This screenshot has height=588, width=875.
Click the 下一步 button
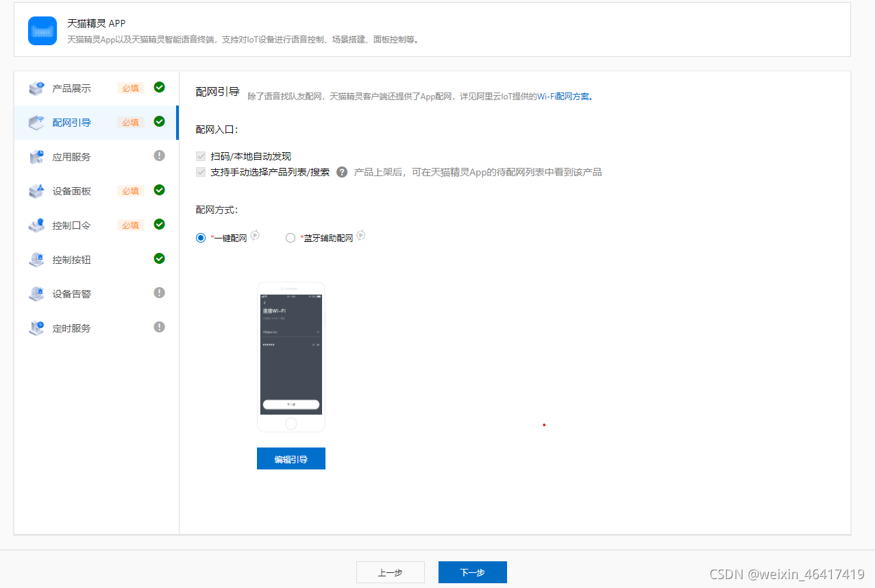tap(473, 572)
